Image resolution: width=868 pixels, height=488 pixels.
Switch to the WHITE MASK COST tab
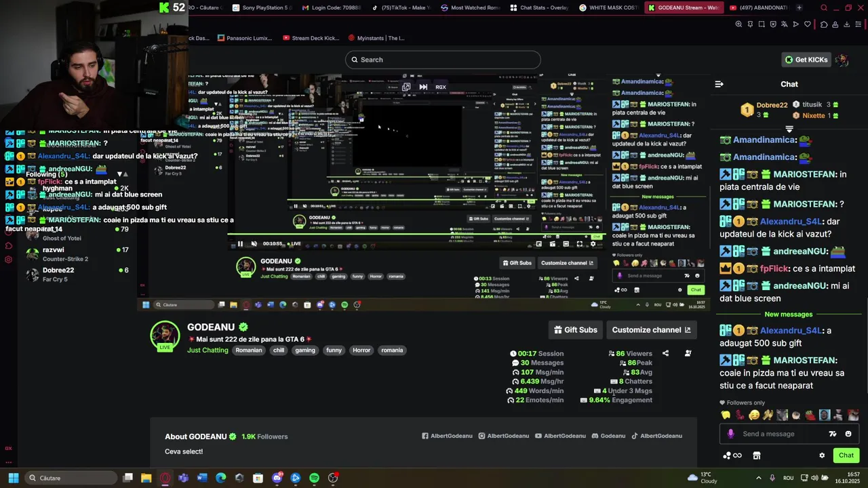(x=608, y=7)
